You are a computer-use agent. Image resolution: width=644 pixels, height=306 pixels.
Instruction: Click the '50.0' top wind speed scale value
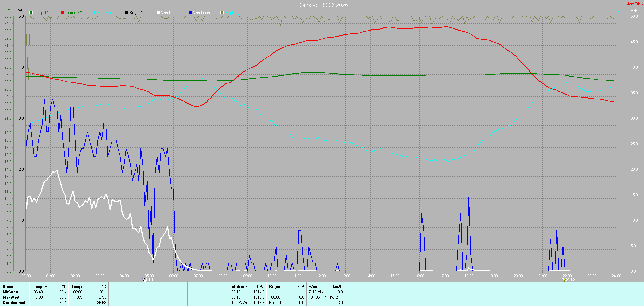point(634,16)
